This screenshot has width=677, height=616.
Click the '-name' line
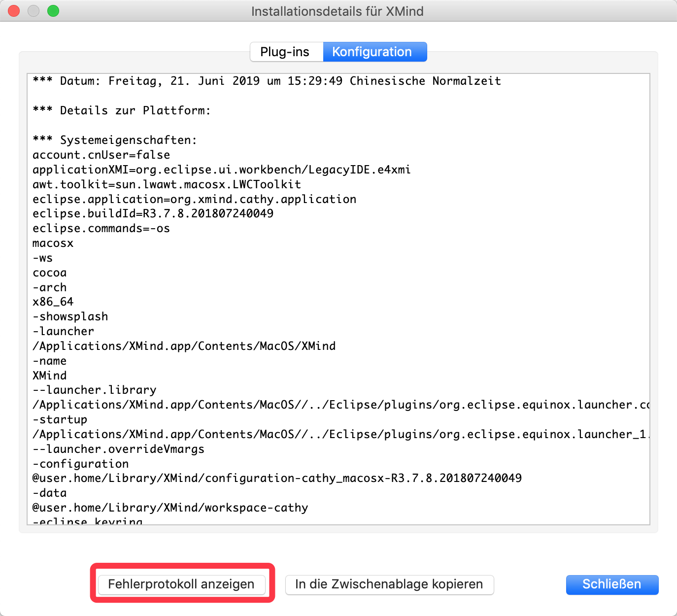pyautogui.click(x=49, y=361)
